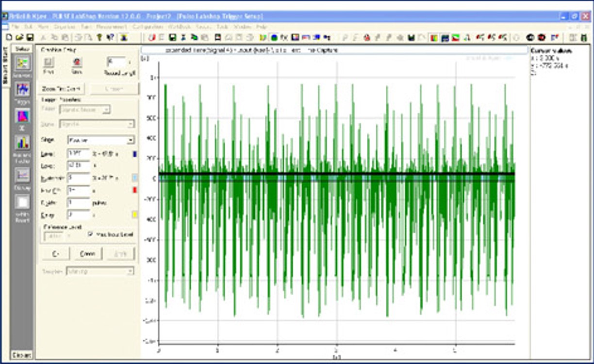Click the New project icon in toolbar

point(9,37)
